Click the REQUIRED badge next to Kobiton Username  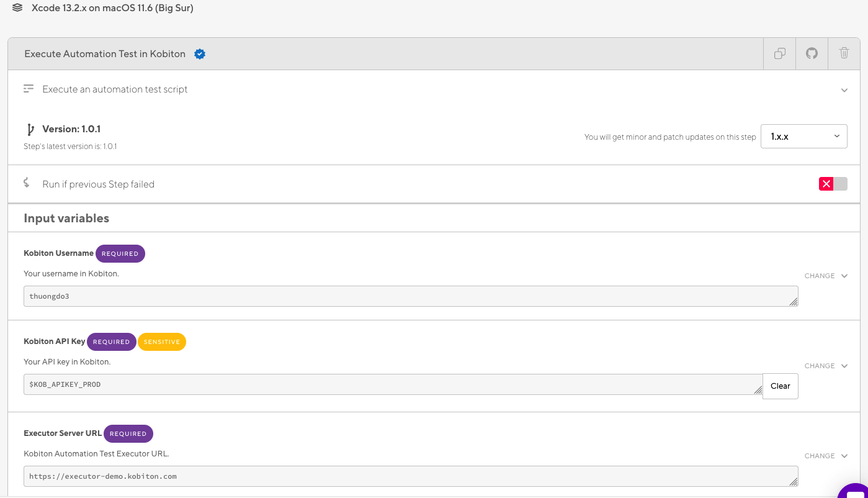tap(120, 253)
